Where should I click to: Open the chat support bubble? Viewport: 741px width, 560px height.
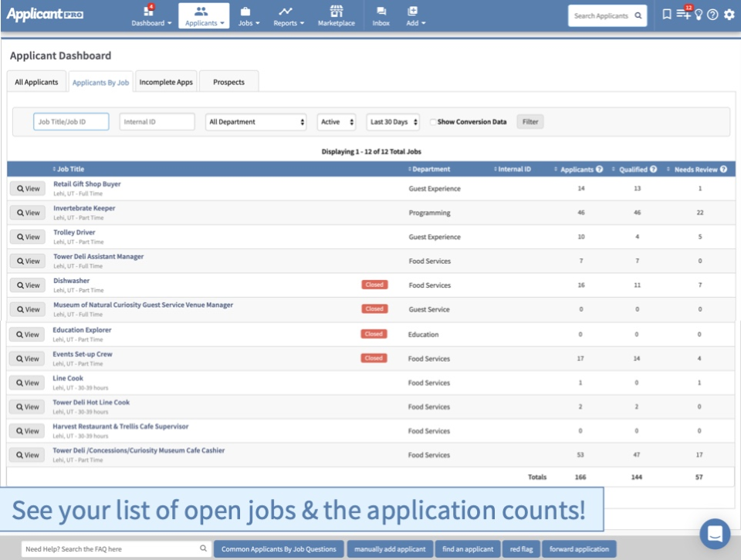click(x=715, y=535)
